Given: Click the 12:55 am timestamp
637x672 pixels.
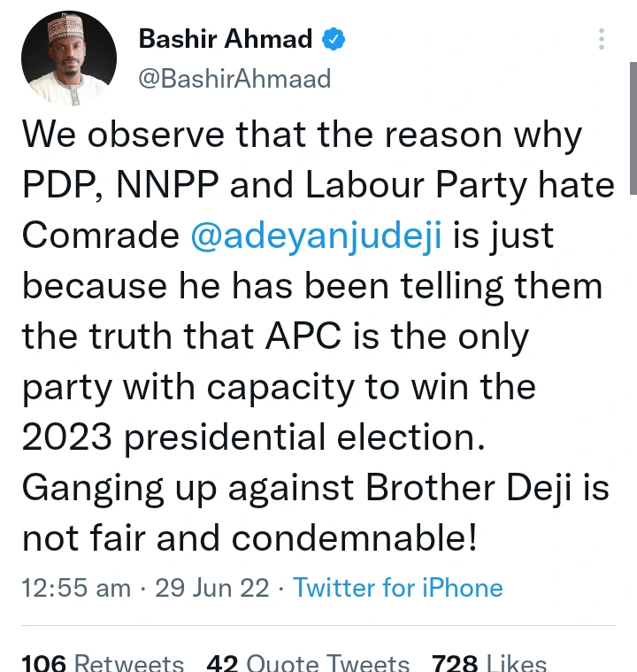Looking at the screenshot, I should click(x=76, y=588).
